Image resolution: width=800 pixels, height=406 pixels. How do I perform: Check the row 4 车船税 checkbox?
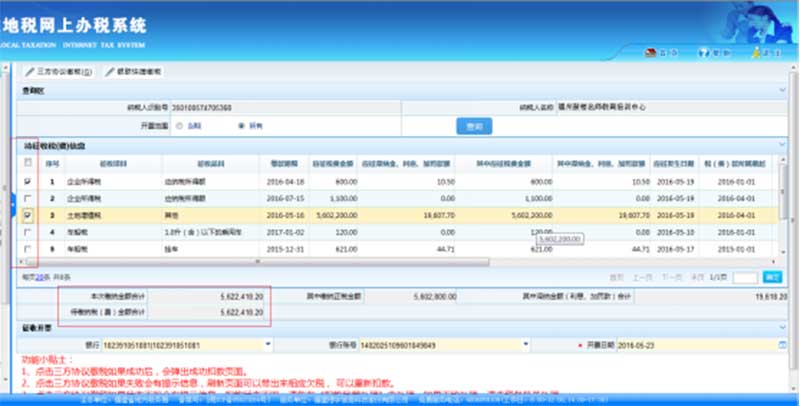tap(27, 231)
